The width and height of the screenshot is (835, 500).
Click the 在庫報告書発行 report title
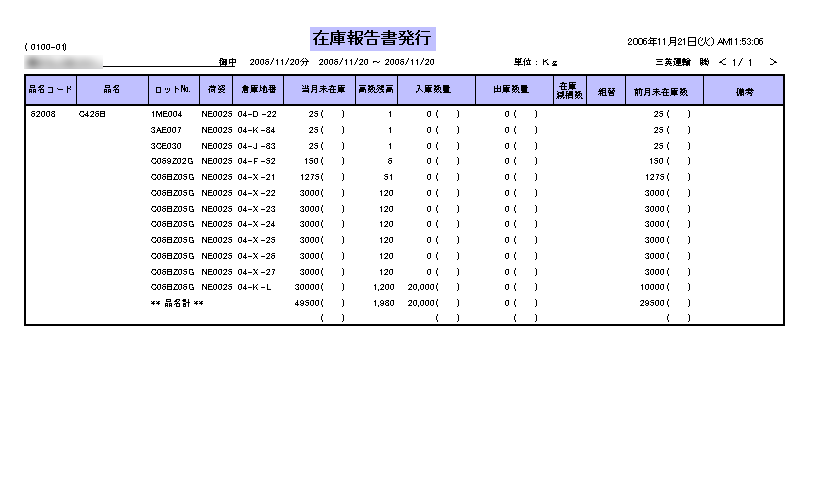coord(372,39)
